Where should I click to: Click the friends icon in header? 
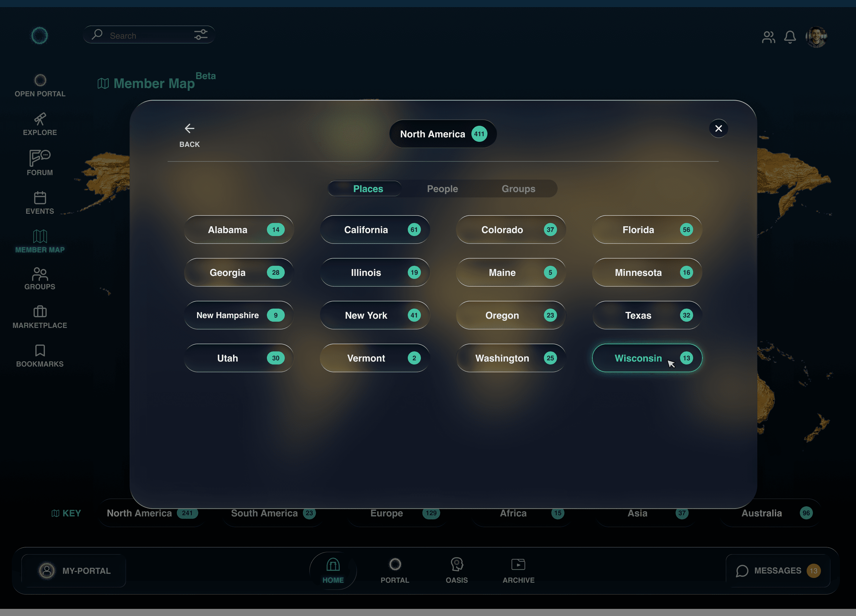[x=768, y=37]
